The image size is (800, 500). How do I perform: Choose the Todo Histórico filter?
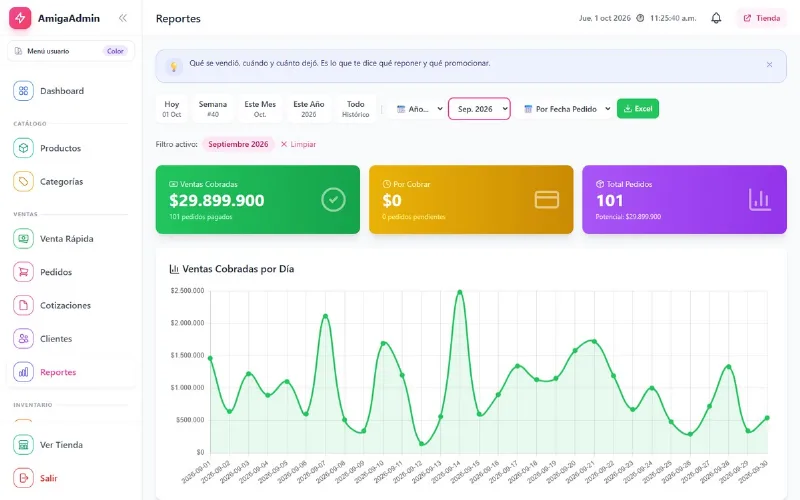[x=356, y=109]
